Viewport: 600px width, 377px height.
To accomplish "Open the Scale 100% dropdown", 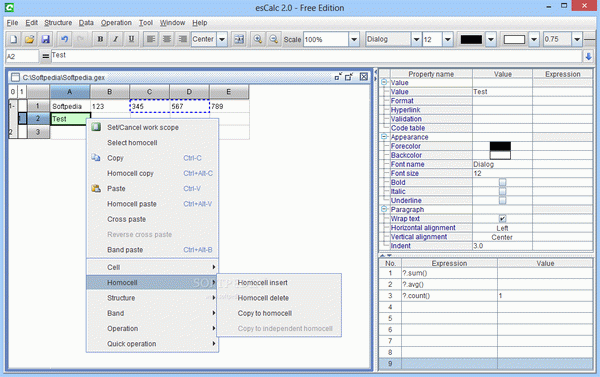I will (x=354, y=39).
